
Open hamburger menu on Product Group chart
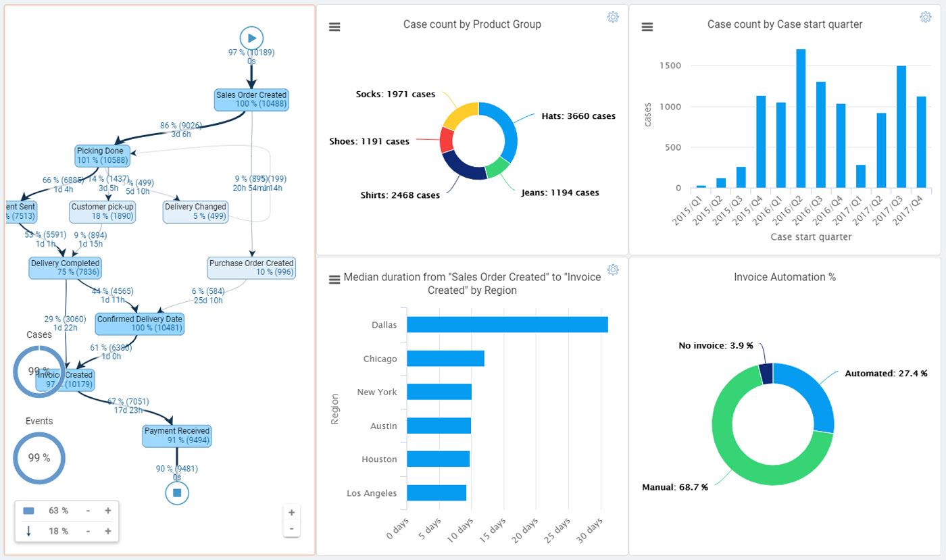(x=335, y=26)
